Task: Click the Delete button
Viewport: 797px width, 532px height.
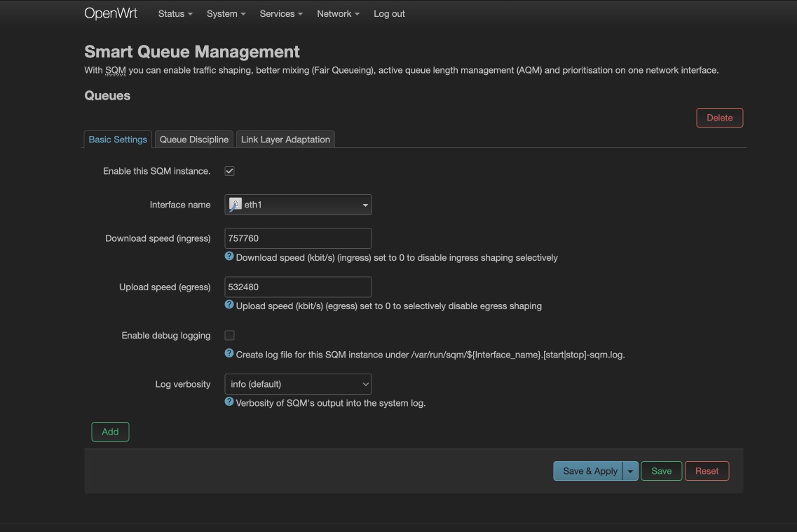Action: click(719, 118)
